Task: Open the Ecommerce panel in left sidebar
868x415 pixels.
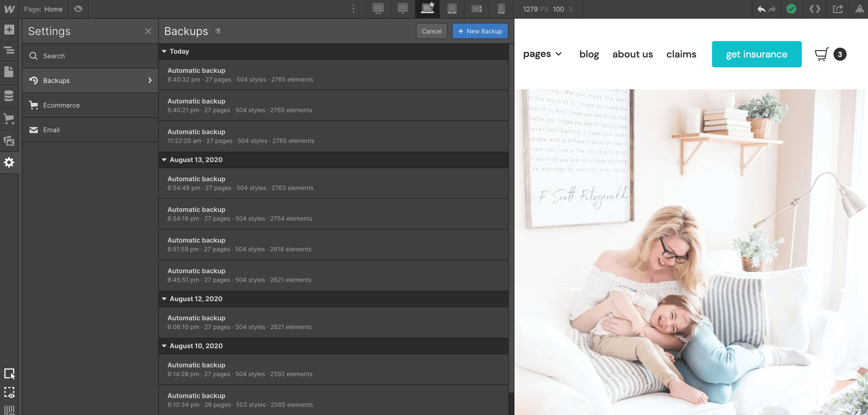Action: point(8,119)
